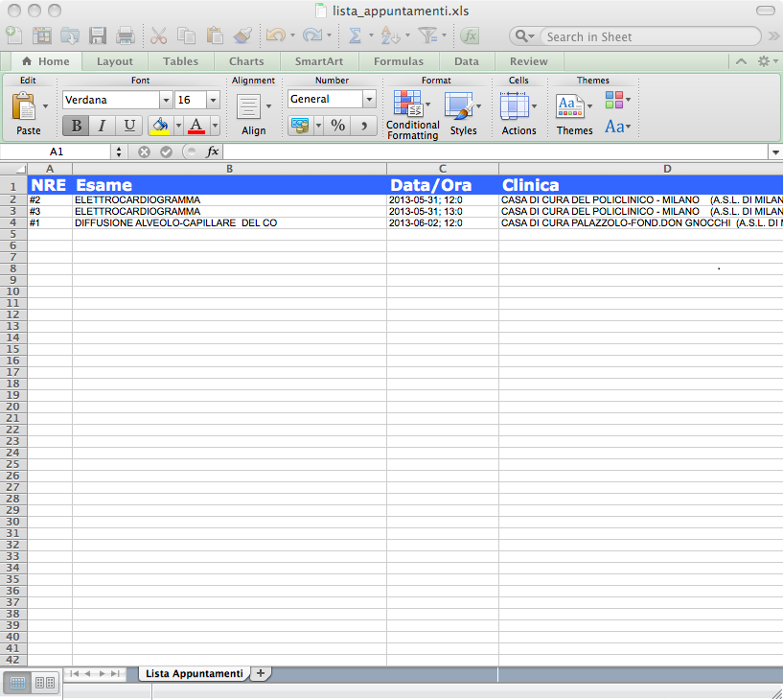Add a new sheet with the plus button
This screenshot has height=700, width=783.
pyautogui.click(x=260, y=673)
